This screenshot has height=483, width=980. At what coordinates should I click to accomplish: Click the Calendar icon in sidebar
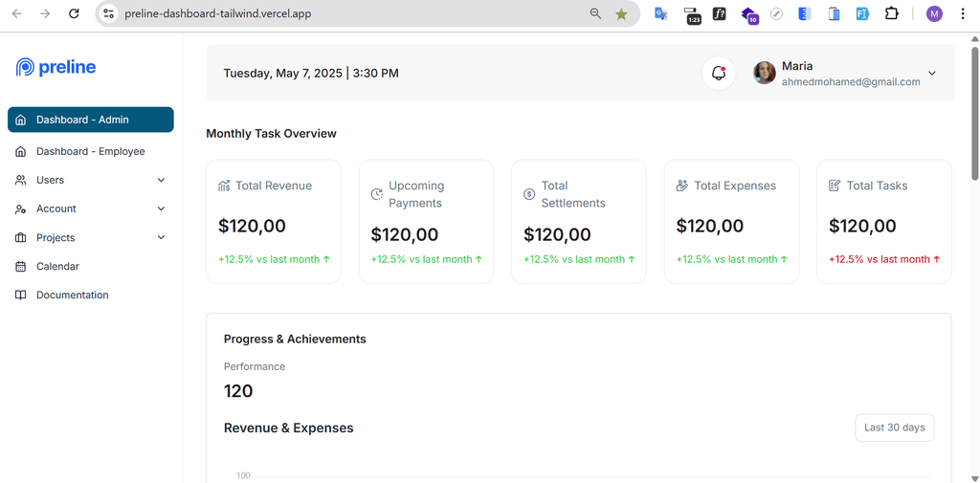(21, 266)
